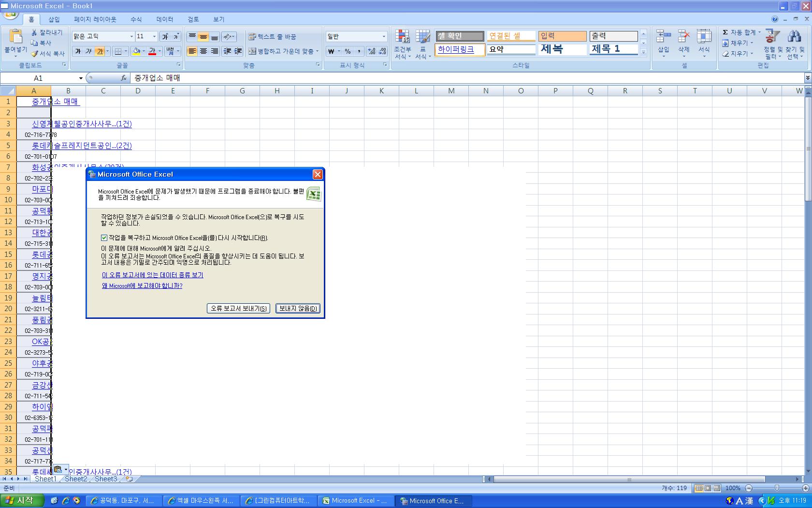
Task: Toggle italic (가) formatting
Action: click(x=88, y=51)
